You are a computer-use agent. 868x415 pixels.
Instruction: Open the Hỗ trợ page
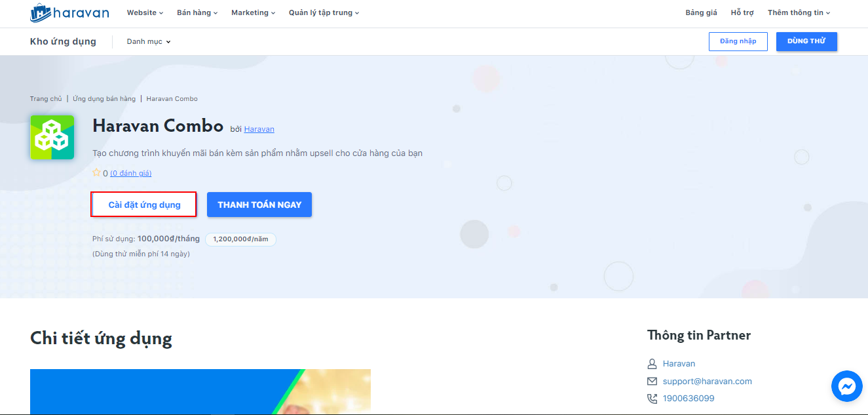tap(742, 12)
